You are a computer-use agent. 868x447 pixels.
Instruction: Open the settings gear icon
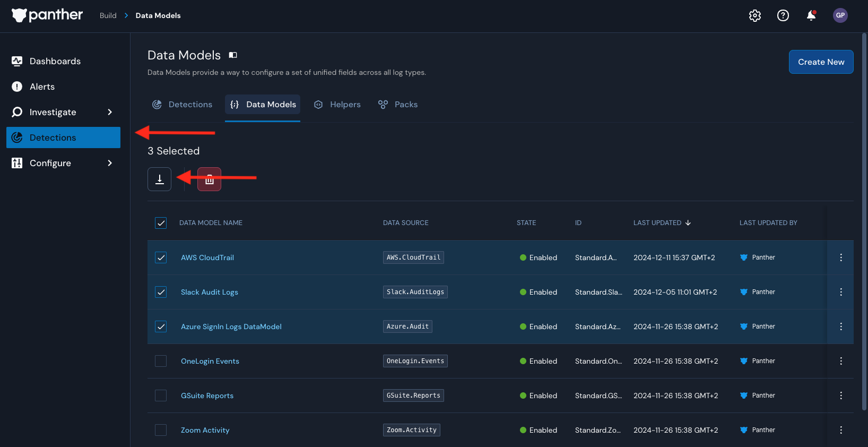point(754,15)
